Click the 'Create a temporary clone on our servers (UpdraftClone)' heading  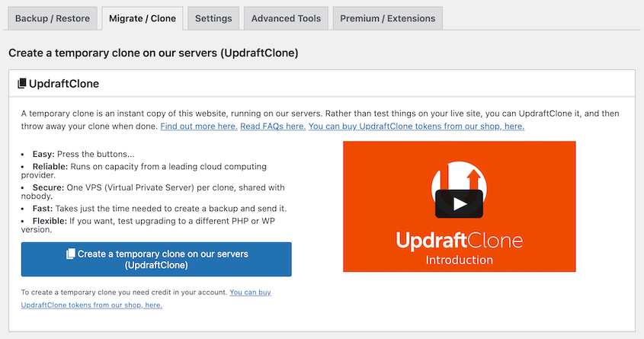(153, 53)
